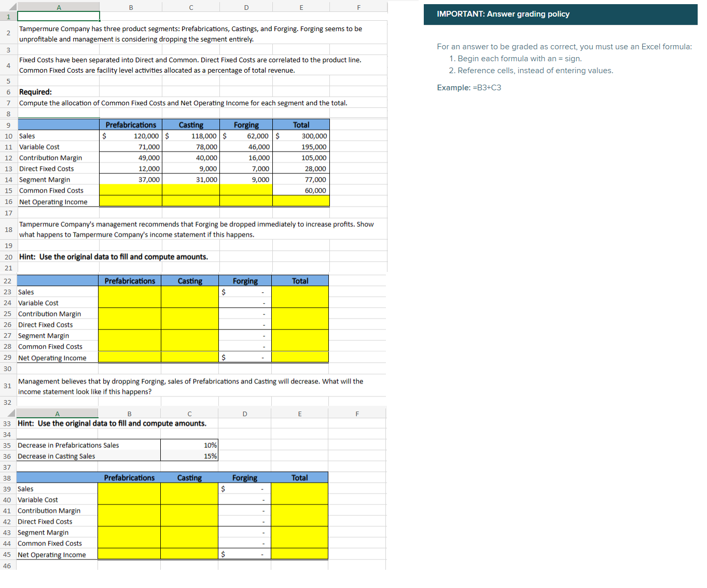Click Total Common Fixed Costs cell row 44
Screen dimensions: 707x588
(299, 543)
